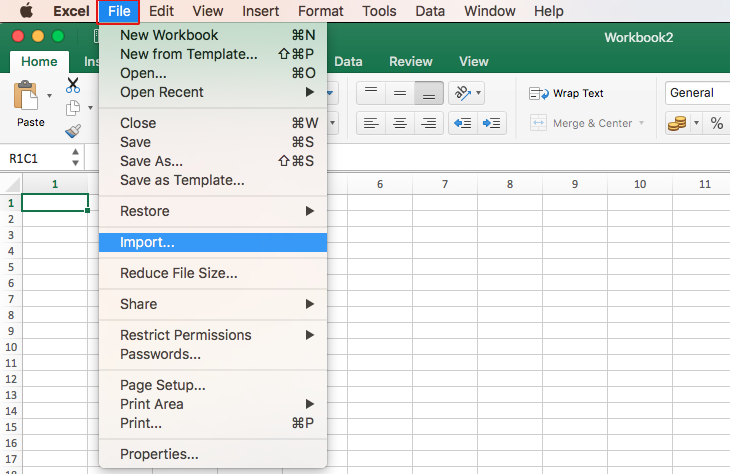Open the currency format dropdown arrow
This screenshot has height=474, width=730.
coord(696,123)
